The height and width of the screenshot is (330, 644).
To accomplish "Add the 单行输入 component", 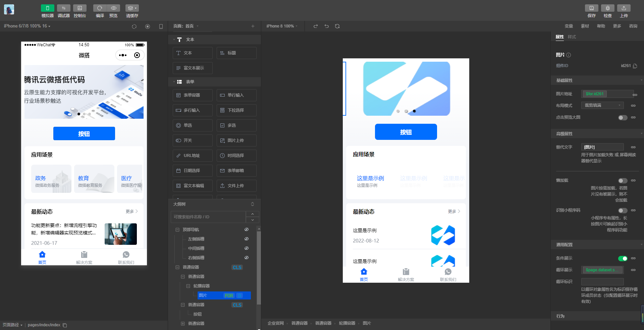I will coord(236,95).
